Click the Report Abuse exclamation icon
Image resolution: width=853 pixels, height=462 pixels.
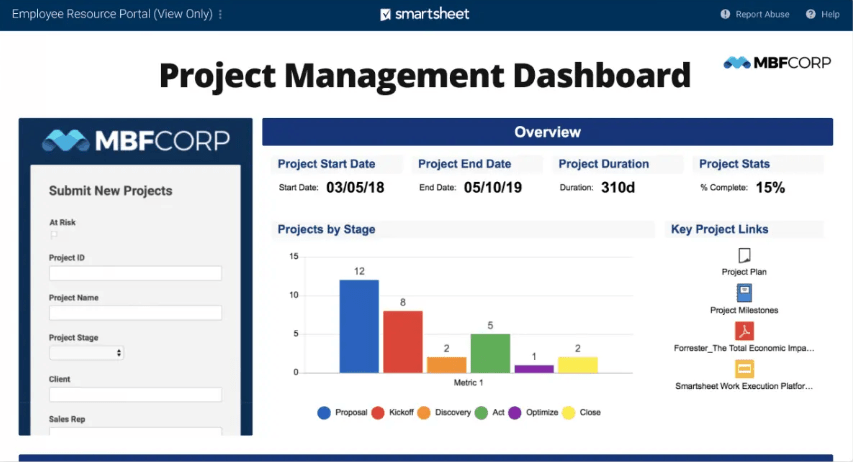[x=725, y=14]
